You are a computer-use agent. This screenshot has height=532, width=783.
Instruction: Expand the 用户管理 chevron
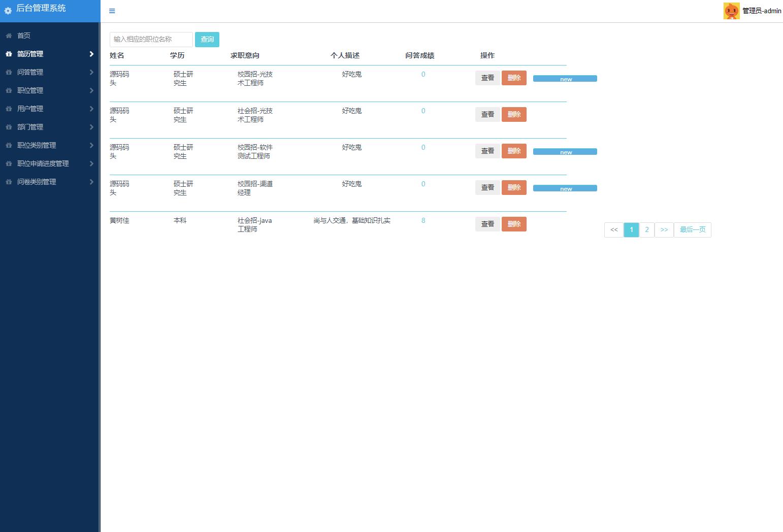[x=91, y=109]
